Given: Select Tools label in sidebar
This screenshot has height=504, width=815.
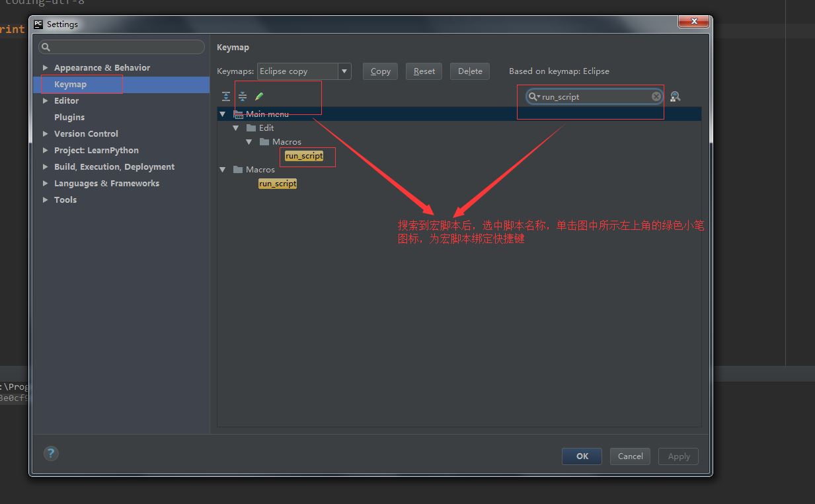Looking at the screenshot, I should (65, 200).
